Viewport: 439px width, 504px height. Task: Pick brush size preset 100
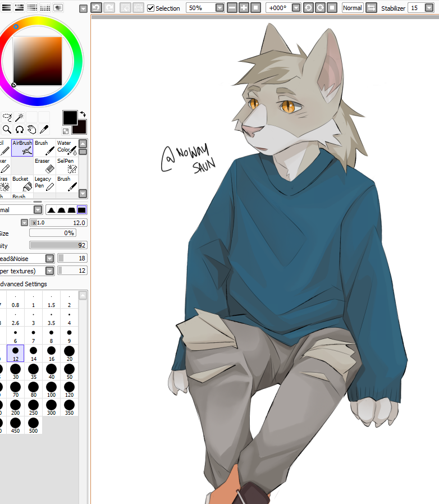pyautogui.click(x=52, y=390)
